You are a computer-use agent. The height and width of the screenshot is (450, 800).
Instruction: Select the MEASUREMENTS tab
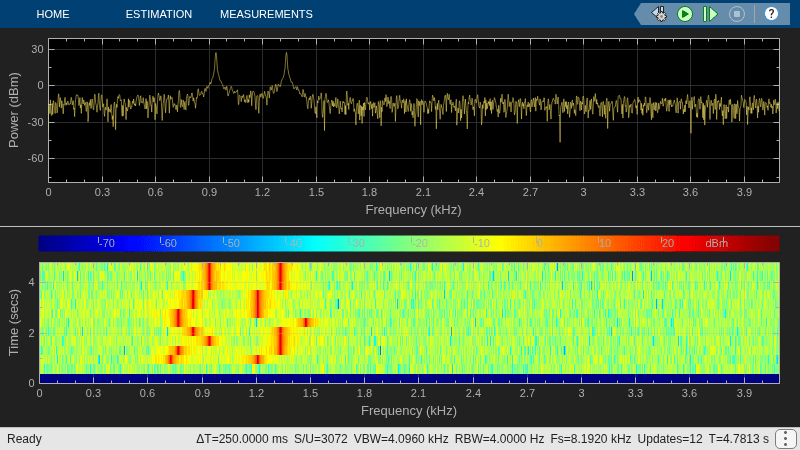pos(266,14)
